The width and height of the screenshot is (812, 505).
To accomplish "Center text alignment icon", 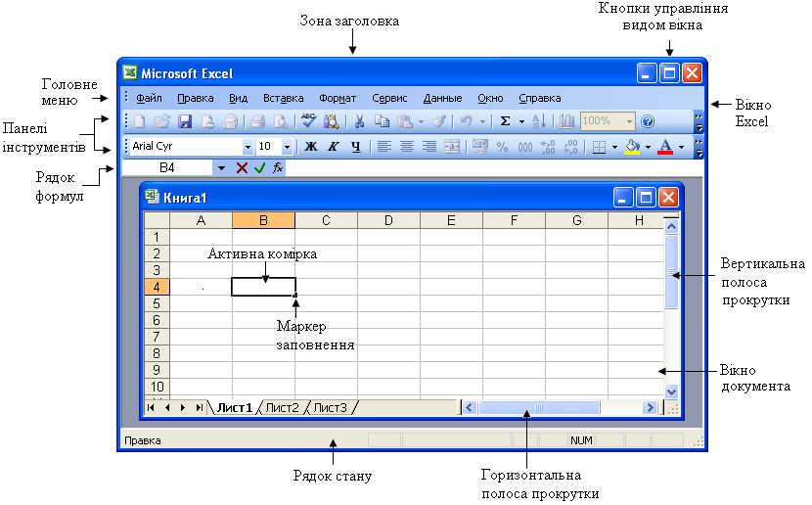I will click(x=407, y=147).
